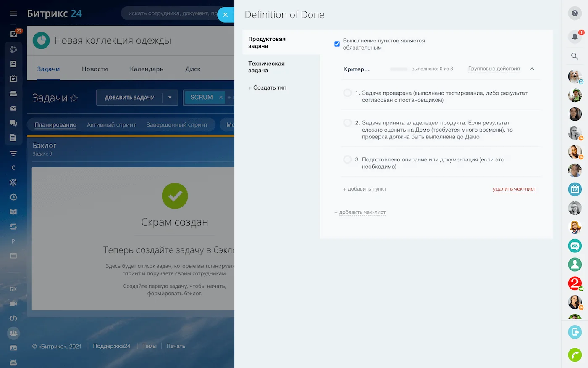Open the notifications bell
Image resolution: width=588 pixels, height=368 pixels.
(x=575, y=37)
